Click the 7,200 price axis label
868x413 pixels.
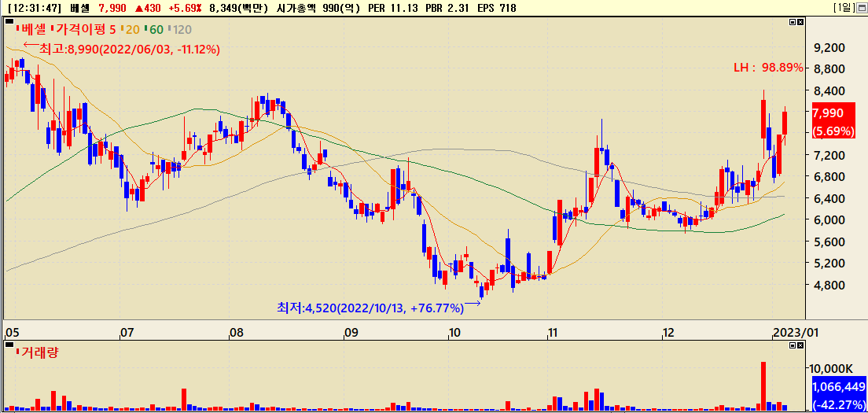pos(828,156)
